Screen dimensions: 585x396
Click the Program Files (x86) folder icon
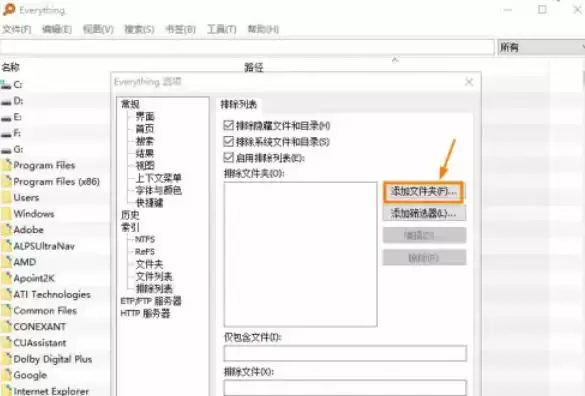(6, 181)
